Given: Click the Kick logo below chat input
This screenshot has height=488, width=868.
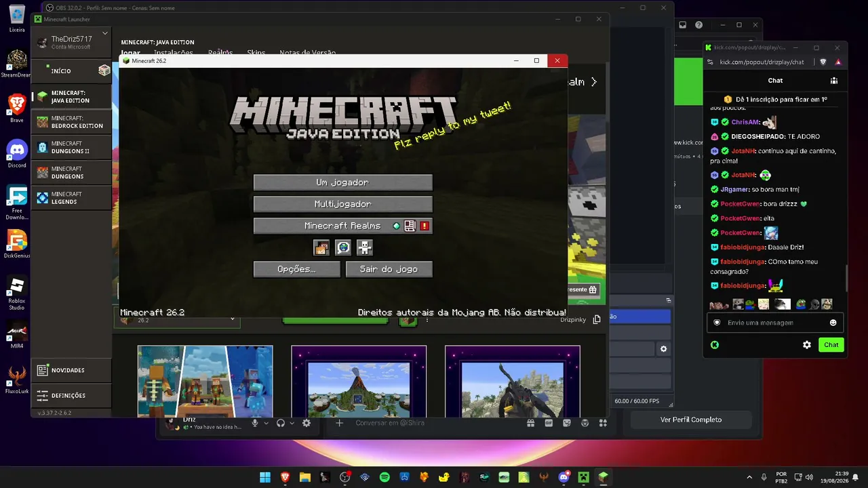Looking at the screenshot, I should coord(714,345).
